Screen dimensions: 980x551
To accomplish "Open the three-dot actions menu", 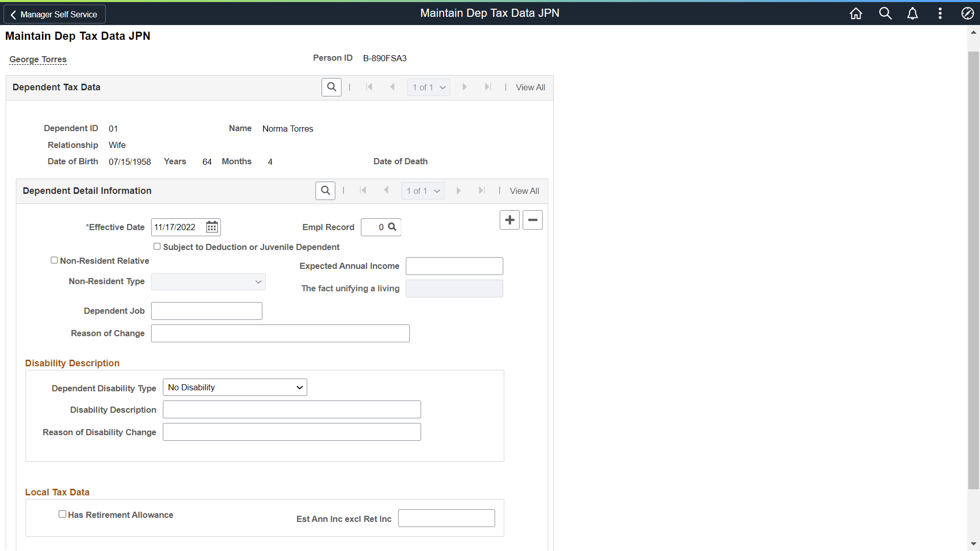I will click(940, 14).
